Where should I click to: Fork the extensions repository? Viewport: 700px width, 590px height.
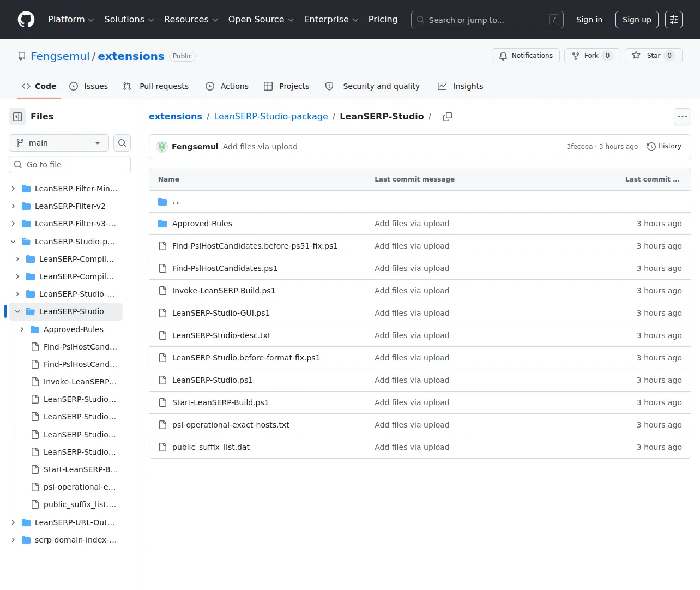[x=592, y=56]
